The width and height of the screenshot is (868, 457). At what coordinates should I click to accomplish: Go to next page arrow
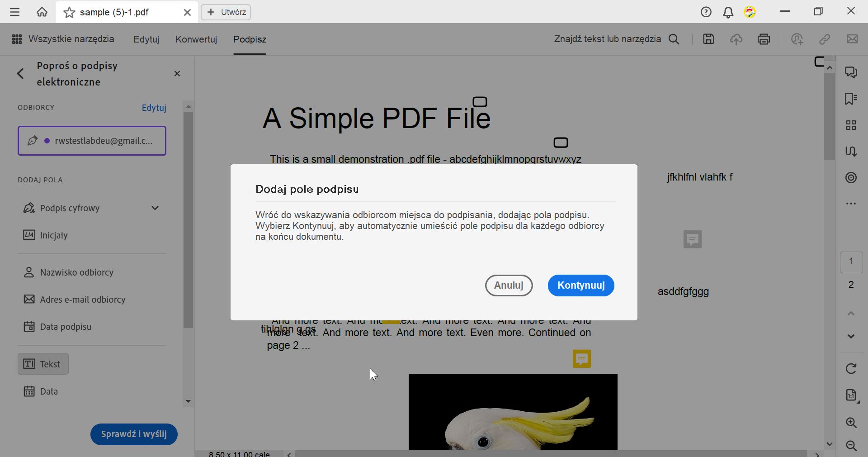pyautogui.click(x=851, y=336)
